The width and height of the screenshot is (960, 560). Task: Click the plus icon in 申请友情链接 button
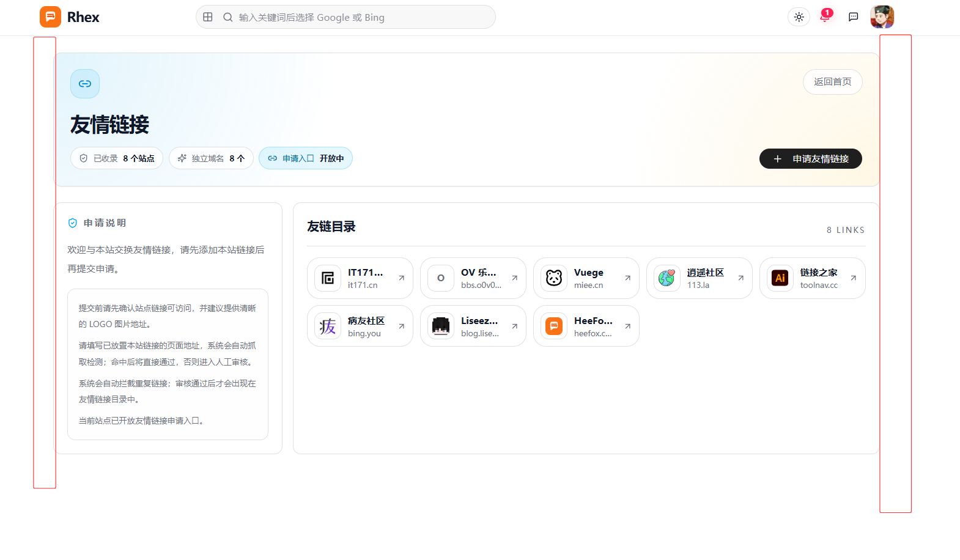[x=778, y=159]
